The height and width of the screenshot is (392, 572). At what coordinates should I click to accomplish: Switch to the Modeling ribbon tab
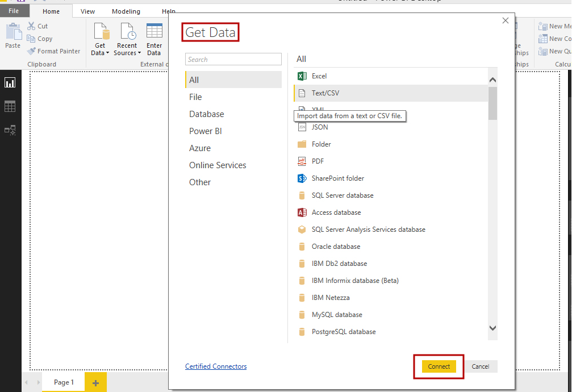pyautogui.click(x=126, y=11)
